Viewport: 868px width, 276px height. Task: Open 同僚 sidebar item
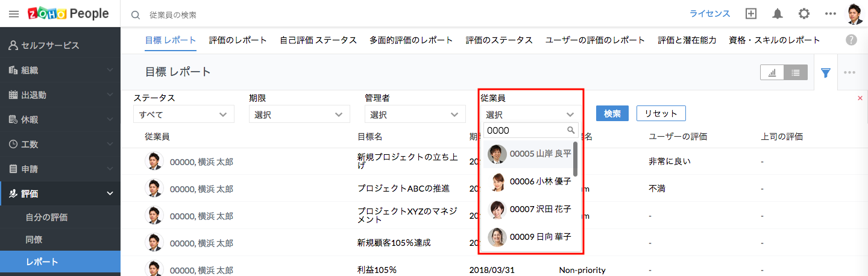pyautogui.click(x=34, y=239)
